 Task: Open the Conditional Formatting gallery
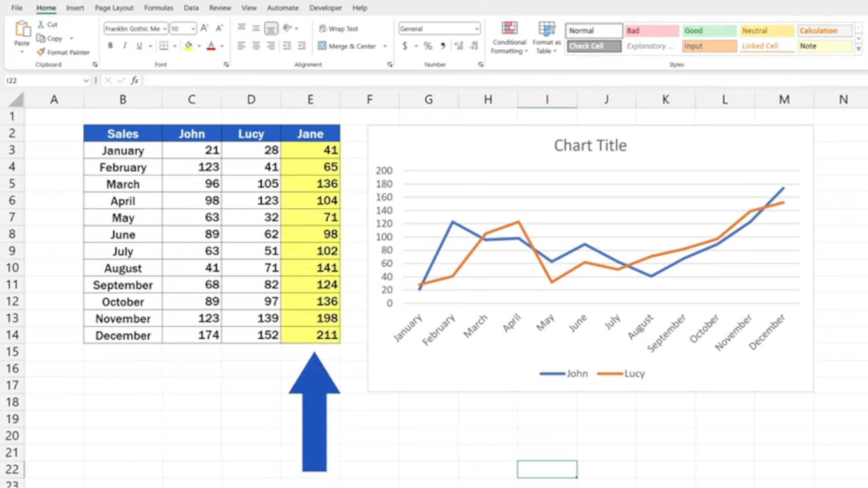pyautogui.click(x=509, y=36)
